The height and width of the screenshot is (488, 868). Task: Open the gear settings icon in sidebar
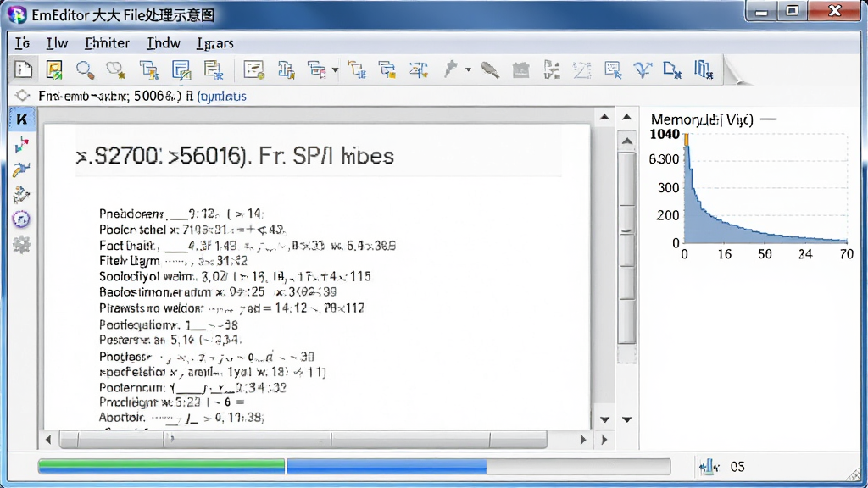click(x=21, y=244)
